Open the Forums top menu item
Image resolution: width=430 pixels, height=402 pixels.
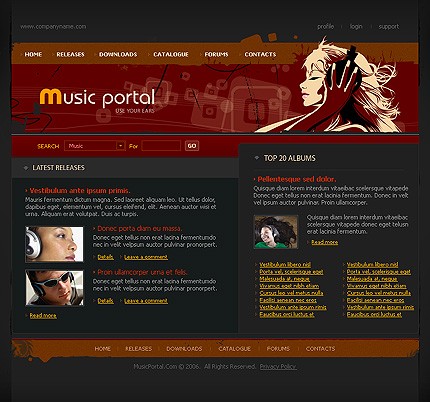coord(216,54)
